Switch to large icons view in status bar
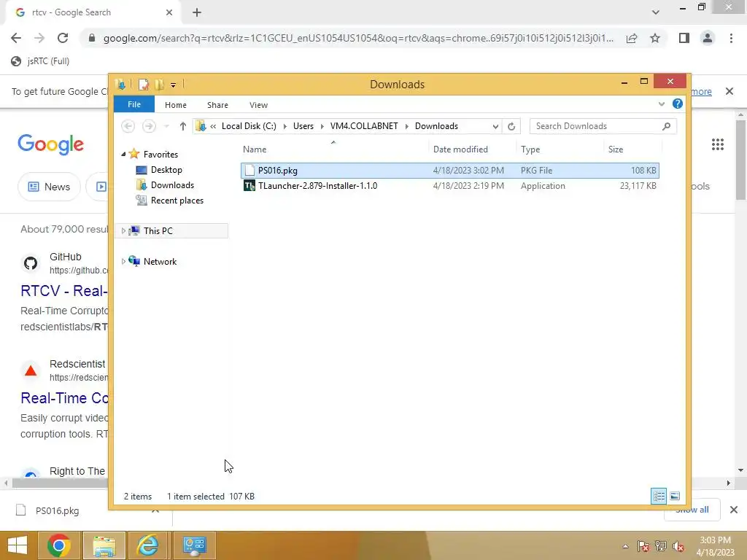747x560 pixels. coord(675,496)
